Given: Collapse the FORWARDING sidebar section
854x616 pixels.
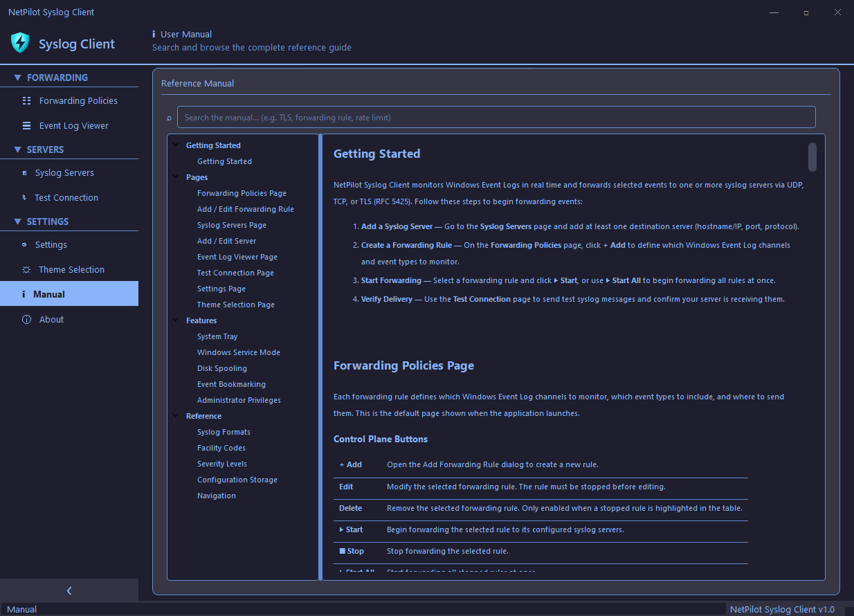Looking at the screenshot, I should [18, 78].
